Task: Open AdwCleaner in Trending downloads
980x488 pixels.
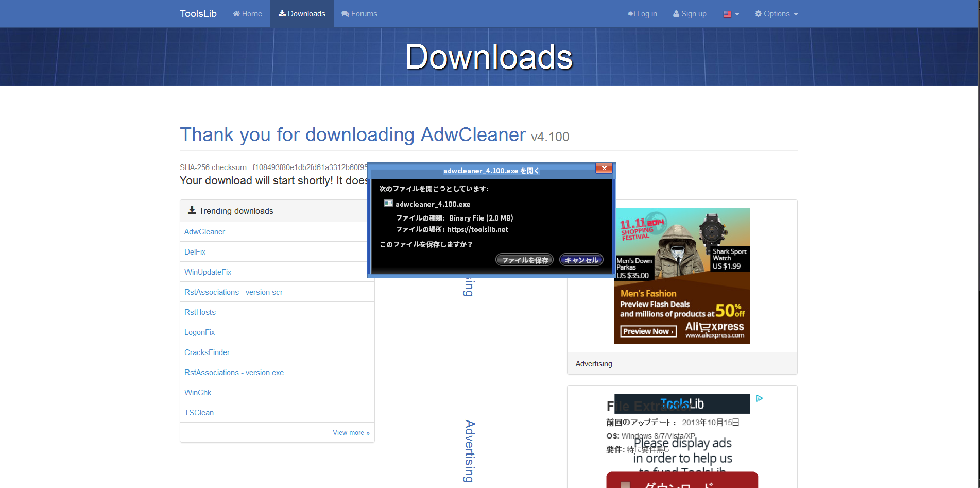Action: (x=204, y=232)
